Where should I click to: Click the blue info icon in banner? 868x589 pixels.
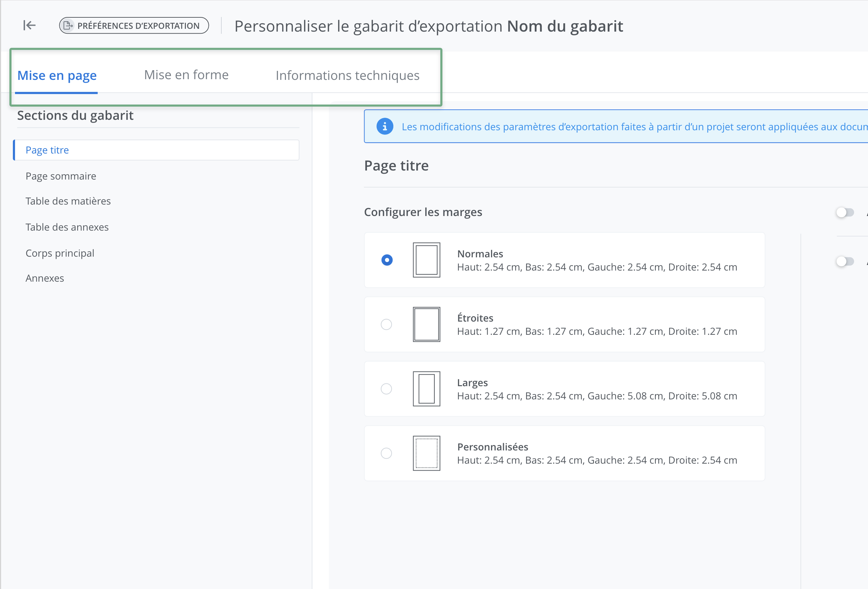point(384,126)
